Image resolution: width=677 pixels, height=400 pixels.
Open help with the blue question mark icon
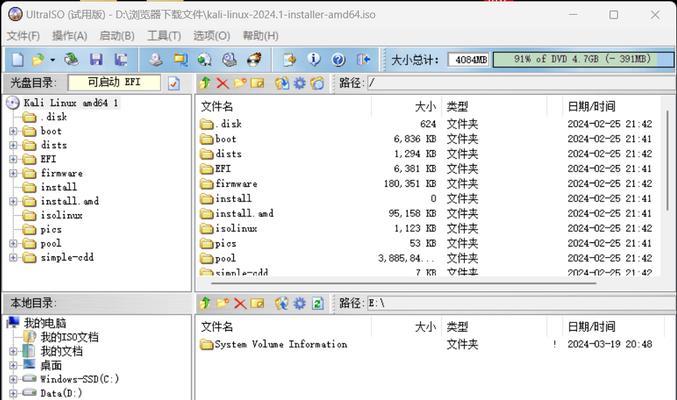click(x=338, y=59)
